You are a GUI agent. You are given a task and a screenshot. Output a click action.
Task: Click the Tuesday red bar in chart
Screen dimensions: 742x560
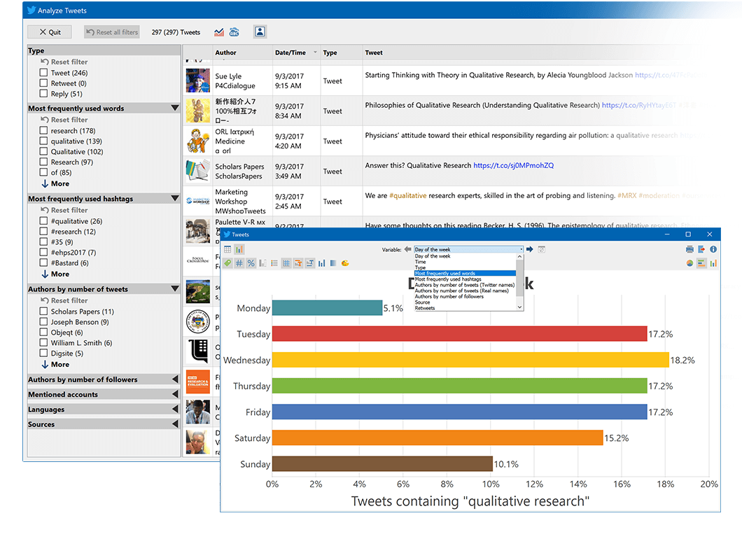459,334
